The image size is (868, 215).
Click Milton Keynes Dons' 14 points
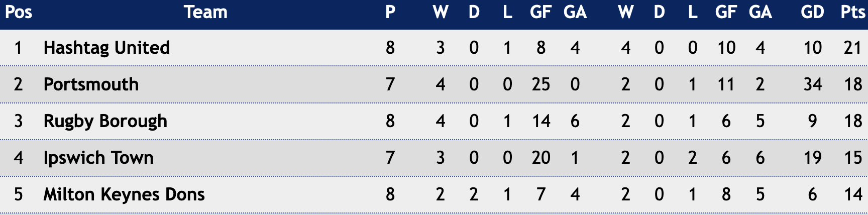tap(853, 194)
